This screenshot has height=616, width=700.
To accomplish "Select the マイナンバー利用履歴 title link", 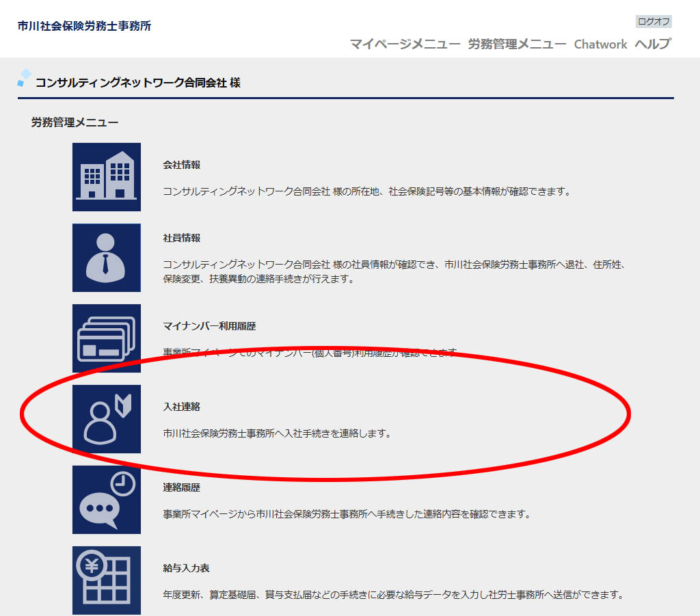I will point(209,326).
